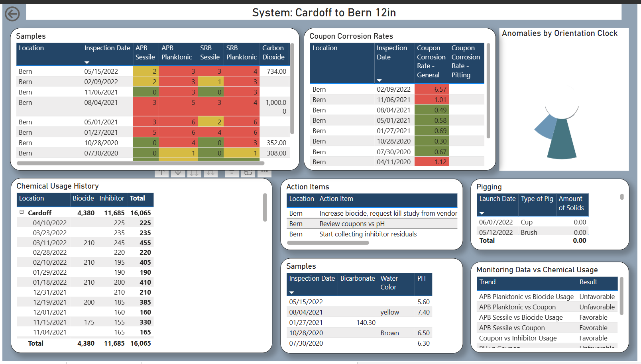Click the drill up arrow icon

coord(161,173)
